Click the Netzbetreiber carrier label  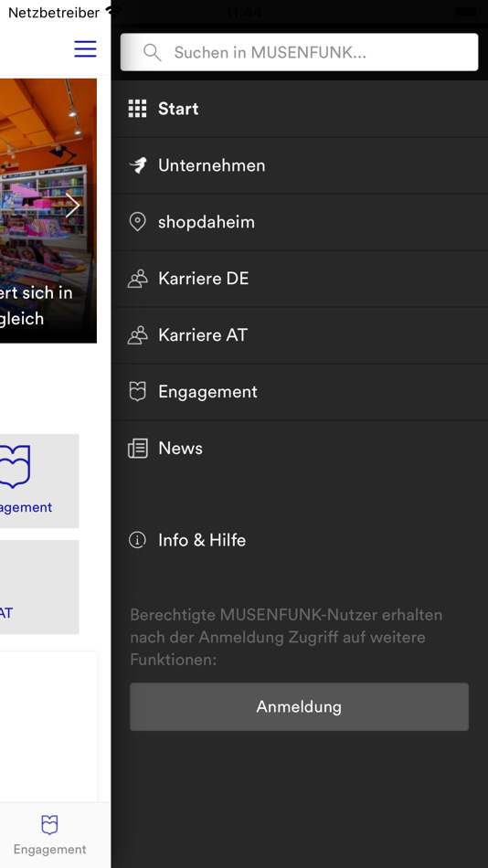(x=54, y=12)
